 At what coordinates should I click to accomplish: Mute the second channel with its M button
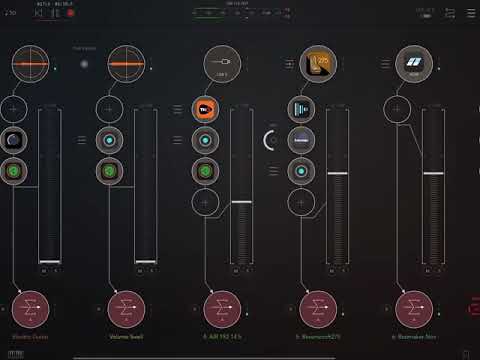click(x=140, y=271)
